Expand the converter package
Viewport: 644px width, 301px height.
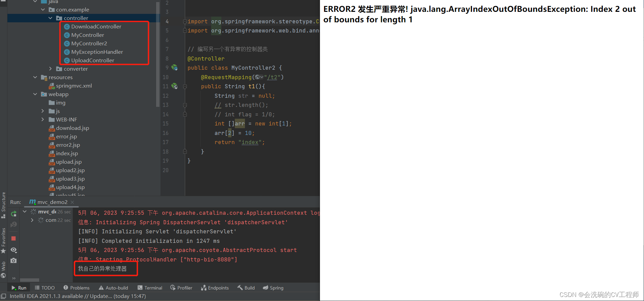tap(50, 69)
